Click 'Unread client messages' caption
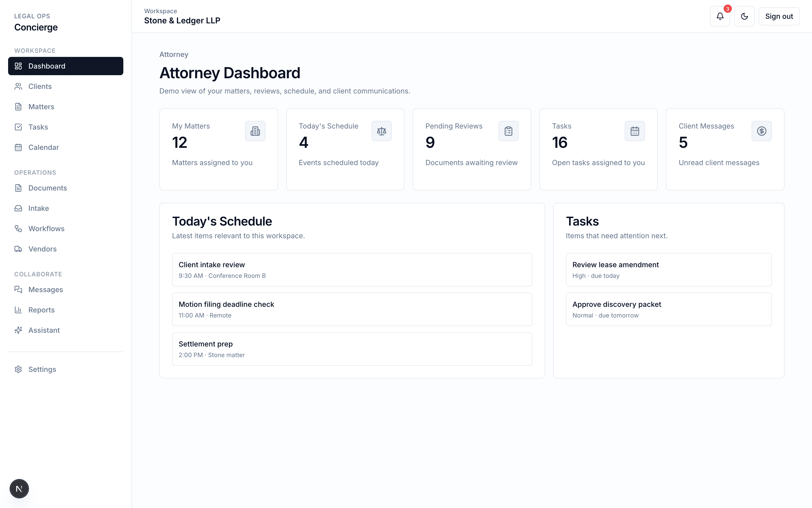The width and height of the screenshot is (812, 508). [719, 163]
